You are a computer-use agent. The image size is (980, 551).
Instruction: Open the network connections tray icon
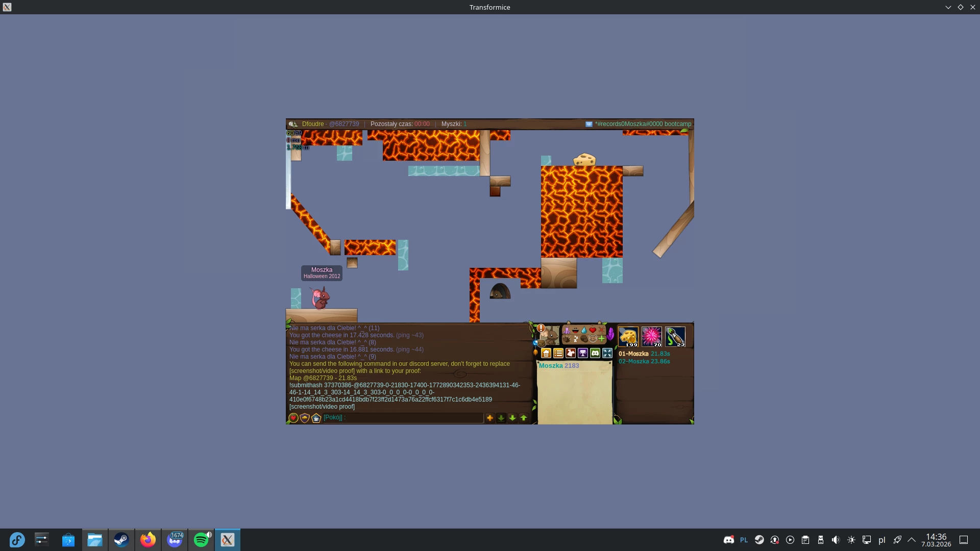click(x=866, y=540)
